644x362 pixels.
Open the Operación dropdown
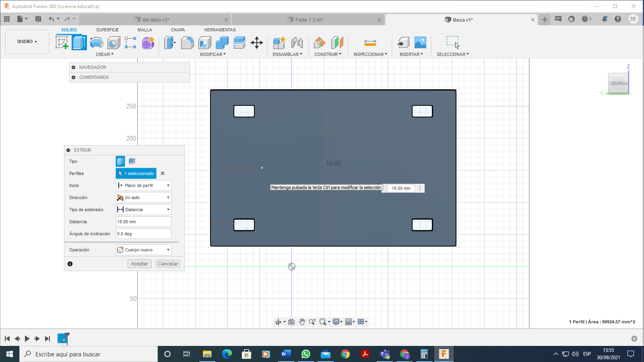click(144, 250)
